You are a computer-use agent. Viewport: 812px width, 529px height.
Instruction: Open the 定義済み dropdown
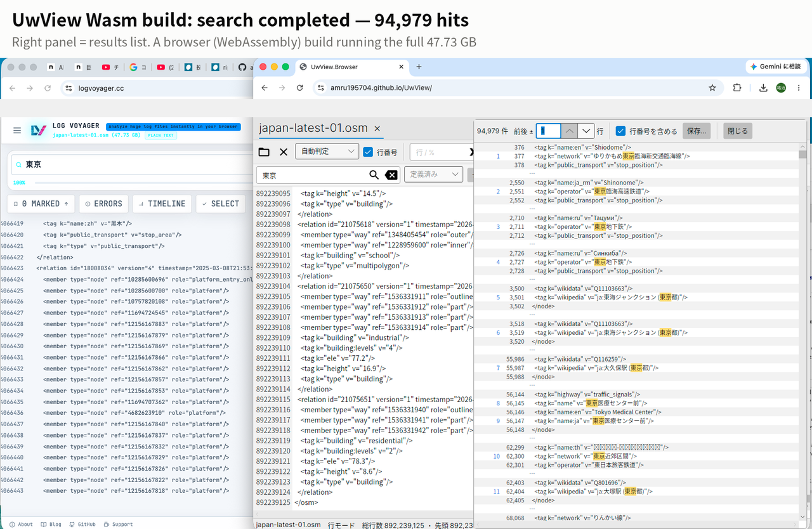[433, 174]
